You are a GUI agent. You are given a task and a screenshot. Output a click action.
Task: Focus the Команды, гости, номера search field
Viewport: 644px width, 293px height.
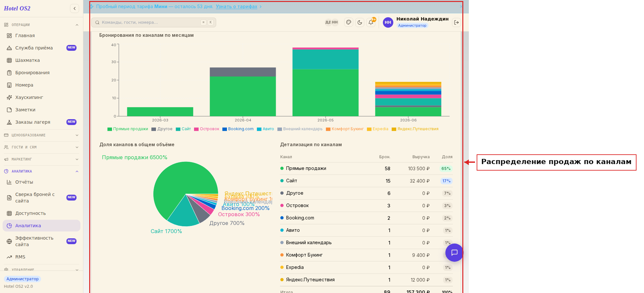click(154, 22)
